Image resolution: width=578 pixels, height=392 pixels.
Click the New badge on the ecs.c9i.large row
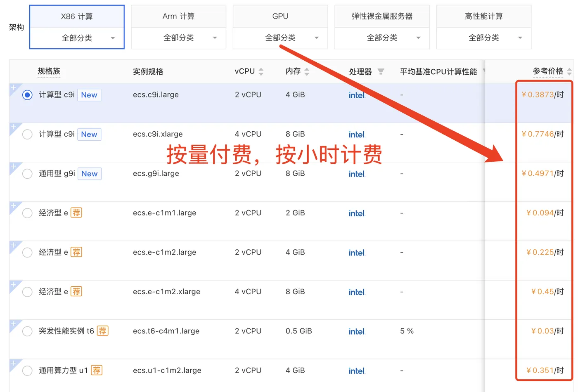89,95
